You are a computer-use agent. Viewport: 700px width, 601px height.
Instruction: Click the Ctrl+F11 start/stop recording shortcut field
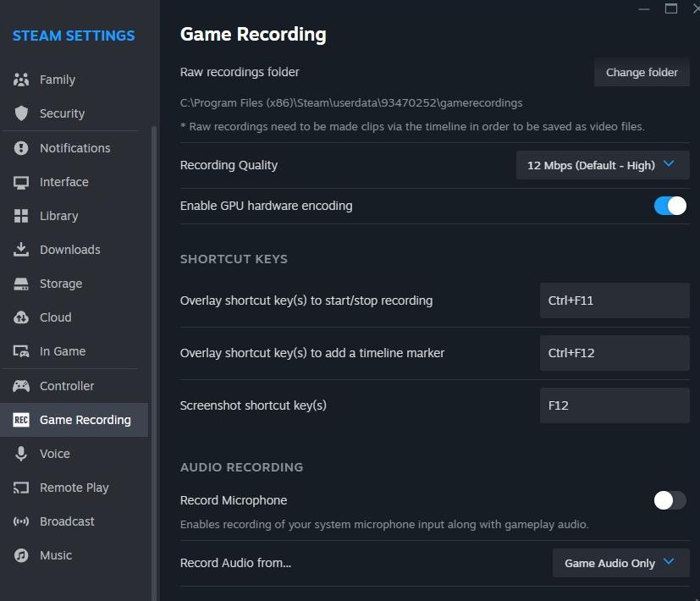615,300
